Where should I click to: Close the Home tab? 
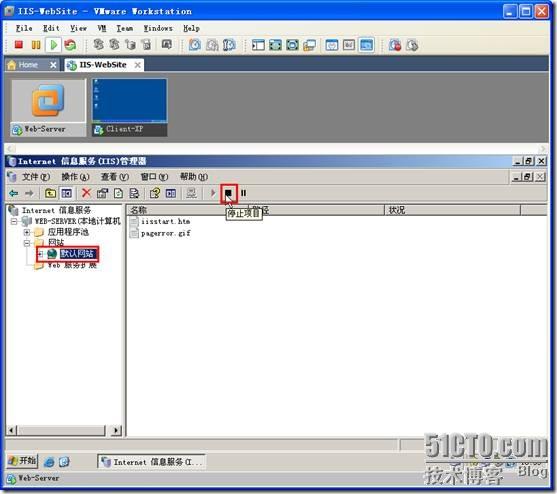point(53,65)
